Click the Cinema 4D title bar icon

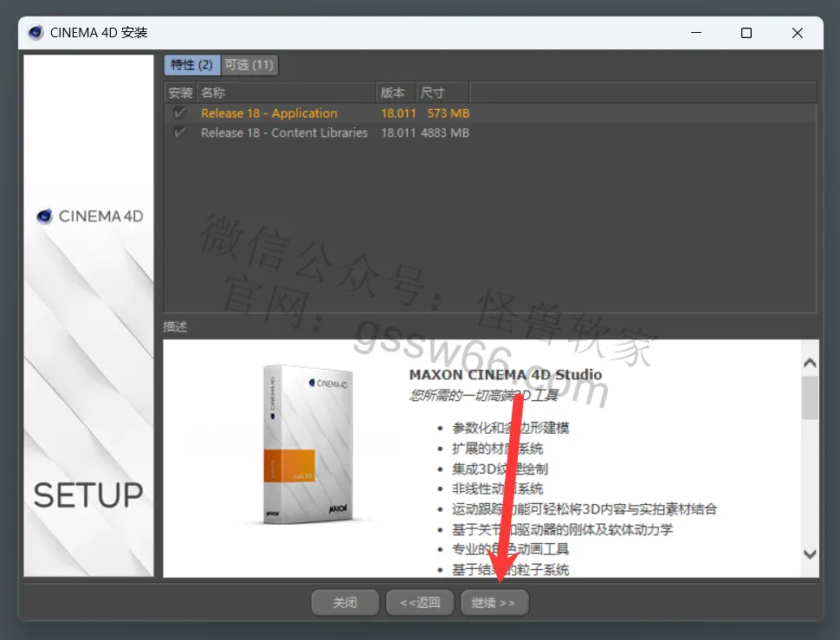(36, 33)
